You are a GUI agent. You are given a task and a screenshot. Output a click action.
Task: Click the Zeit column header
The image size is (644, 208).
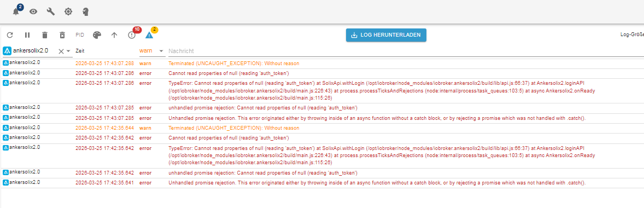click(80, 50)
